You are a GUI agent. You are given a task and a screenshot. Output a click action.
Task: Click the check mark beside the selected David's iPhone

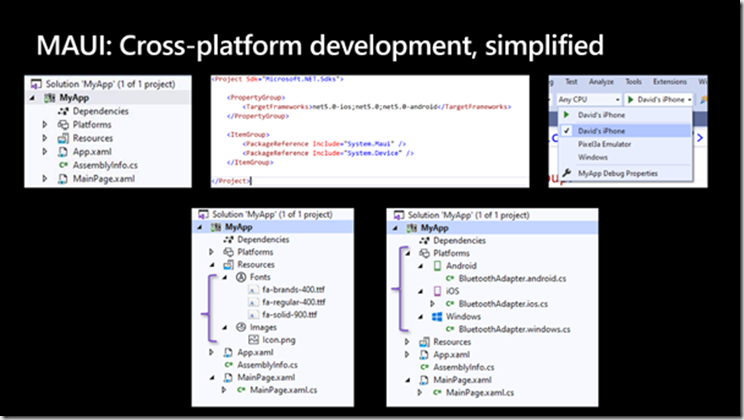point(567,131)
